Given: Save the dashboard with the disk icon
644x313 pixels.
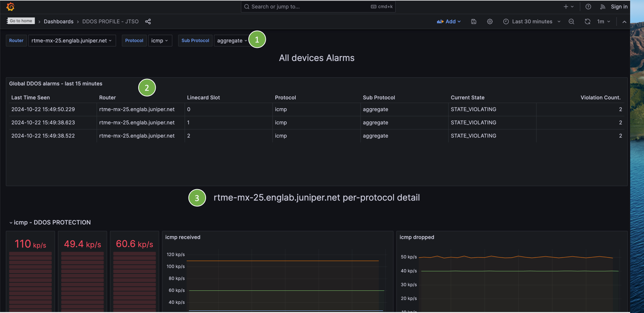Looking at the screenshot, I should (474, 22).
